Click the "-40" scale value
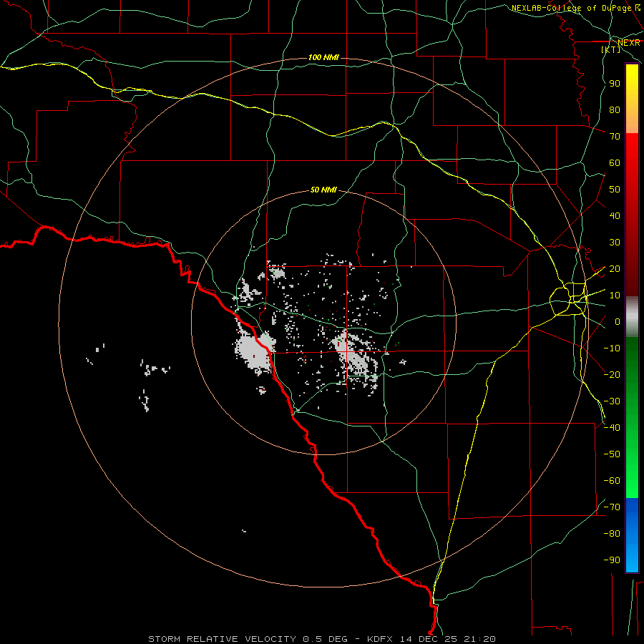Image resolution: width=644 pixels, height=644 pixels. (x=612, y=428)
